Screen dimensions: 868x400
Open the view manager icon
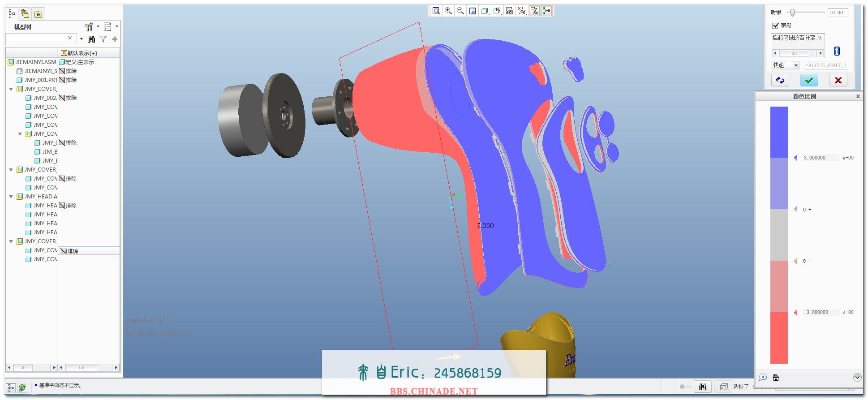coord(510,11)
